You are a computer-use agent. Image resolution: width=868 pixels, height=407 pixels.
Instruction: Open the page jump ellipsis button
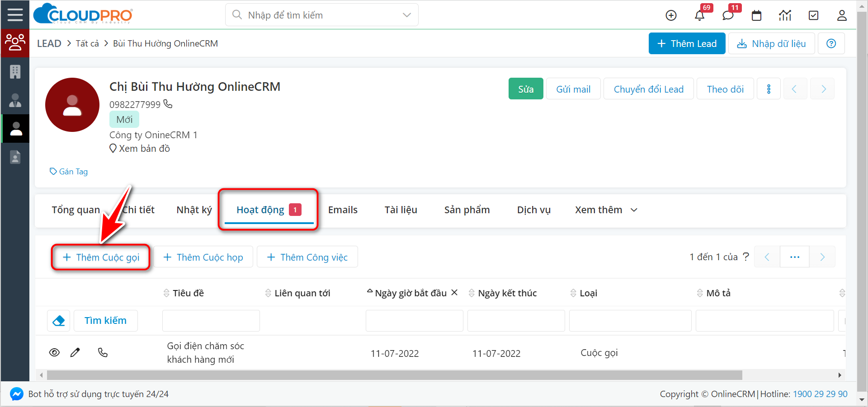tap(794, 257)
